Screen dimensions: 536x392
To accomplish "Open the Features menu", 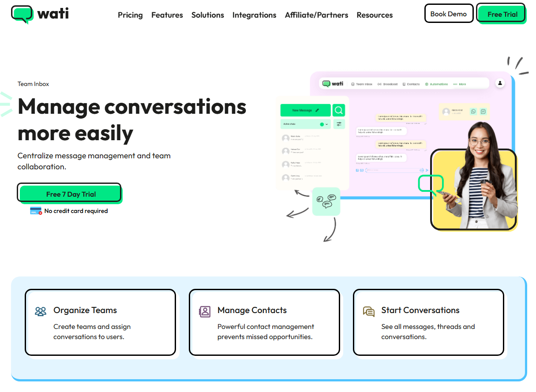I will [167, 15].
